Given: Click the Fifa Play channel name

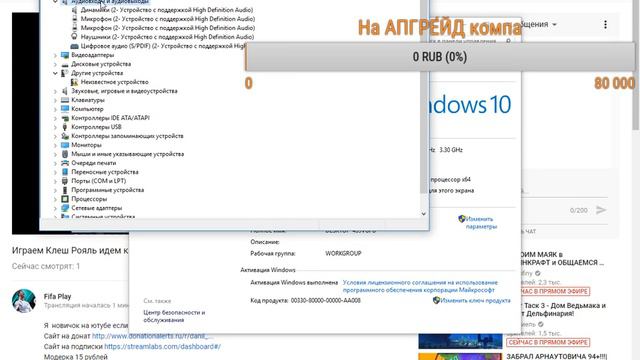Looking at the screenshot, I should click(x=58, y=297).
